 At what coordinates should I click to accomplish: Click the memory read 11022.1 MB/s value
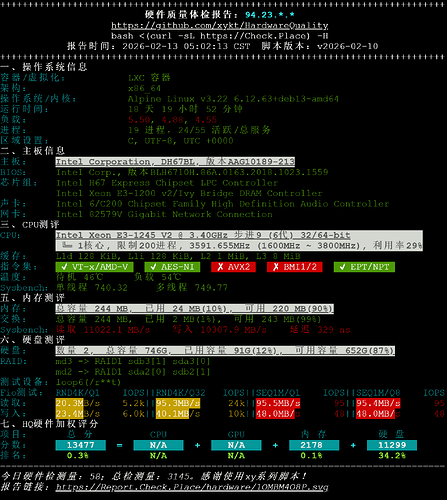(x=103, y=330)
